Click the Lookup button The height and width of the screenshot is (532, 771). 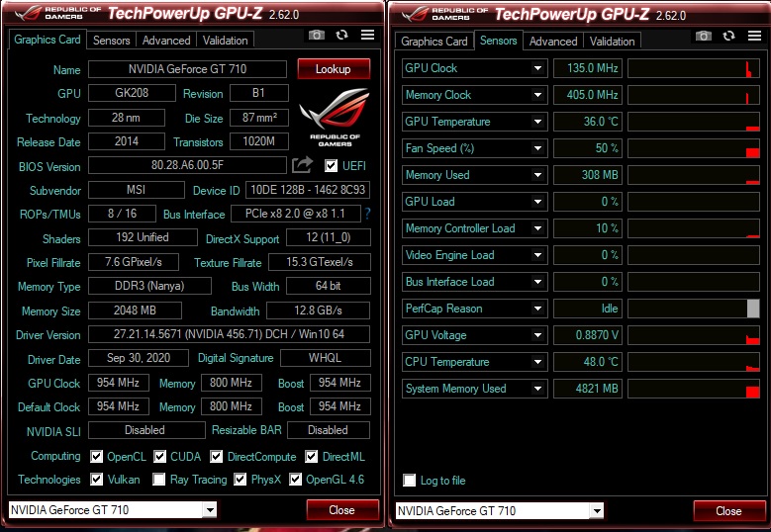tap(334, 69)
